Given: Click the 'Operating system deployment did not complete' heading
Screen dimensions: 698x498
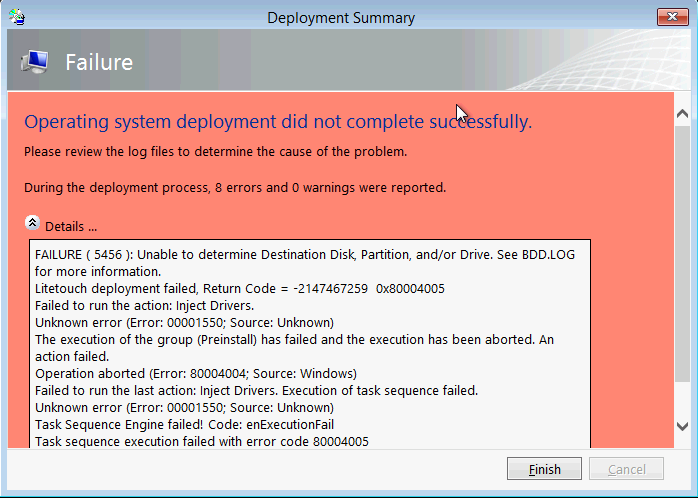Looking at the screenshot, I should (x=277, y=122).
